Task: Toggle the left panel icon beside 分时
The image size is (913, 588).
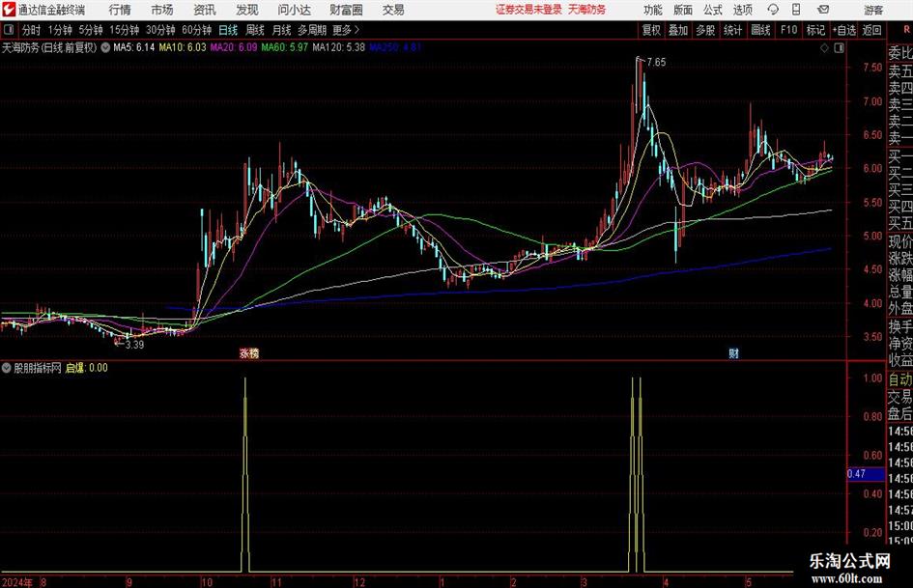Action: tap(9, 30)
